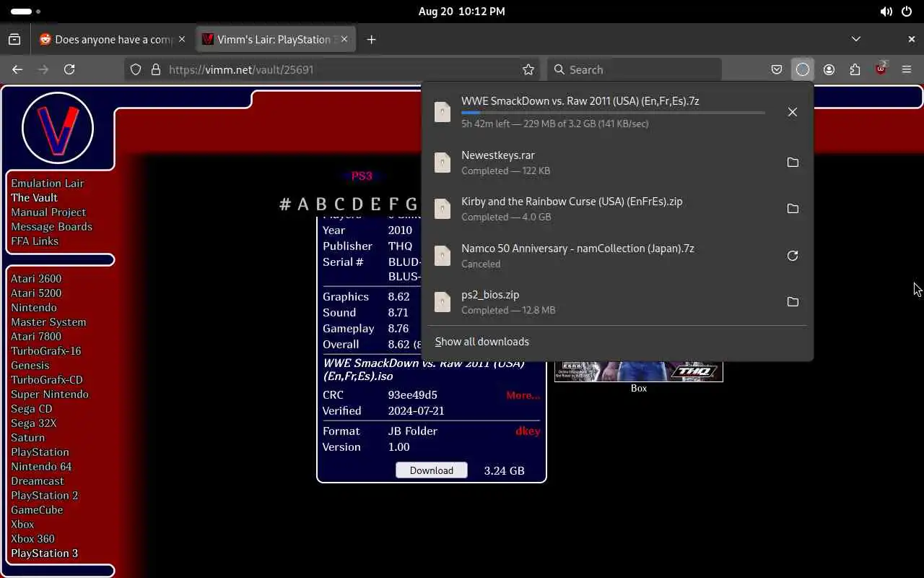This screenshot has width=924, height=578.
Task: Browse PlayStation 3 games
Action: click(x=44, y=553)
